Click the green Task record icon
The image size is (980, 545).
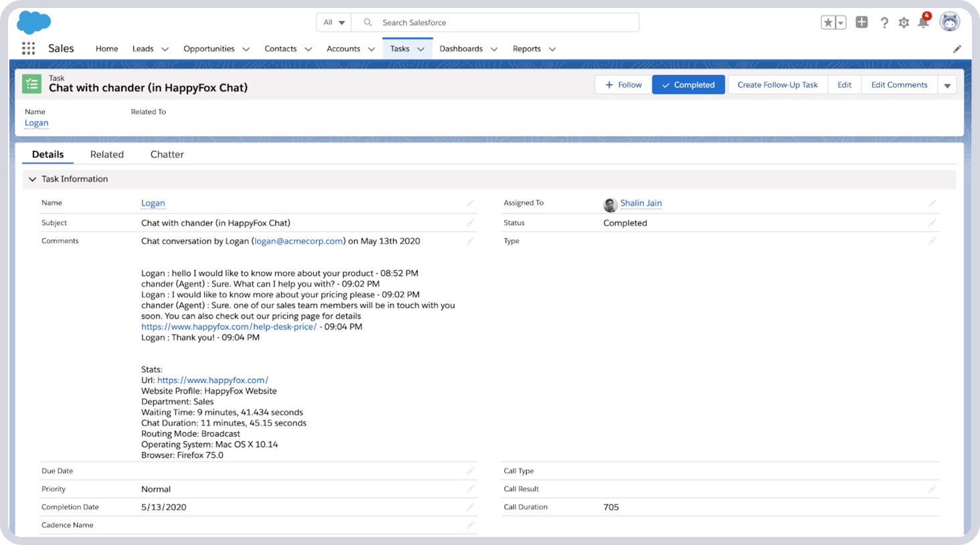click(x=31, y=84)
